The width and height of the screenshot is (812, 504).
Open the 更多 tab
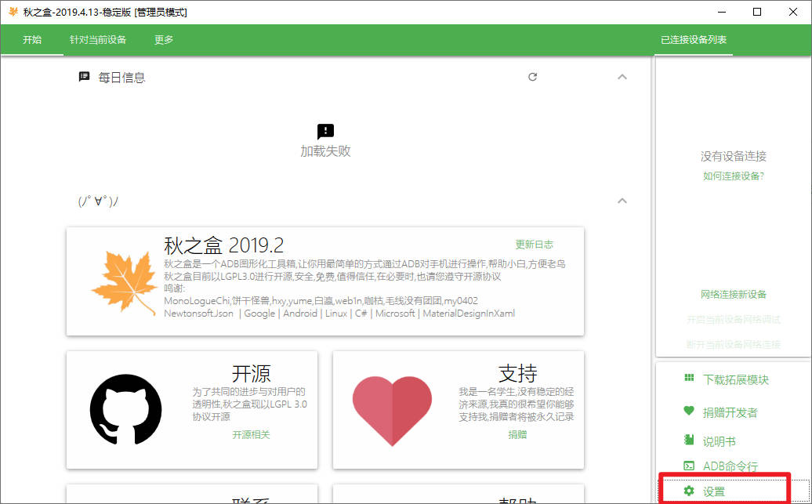click(x=164, y=40)
